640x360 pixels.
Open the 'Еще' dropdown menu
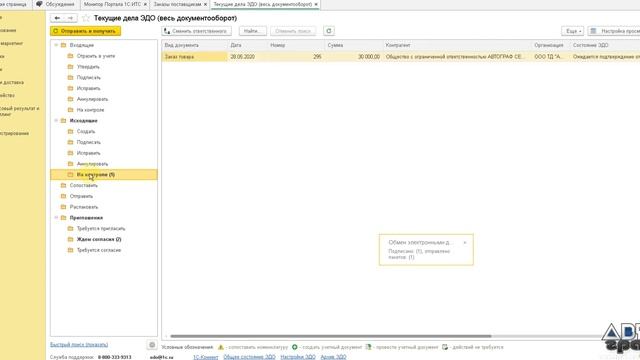pyautogui.click(x=573, y=31)
